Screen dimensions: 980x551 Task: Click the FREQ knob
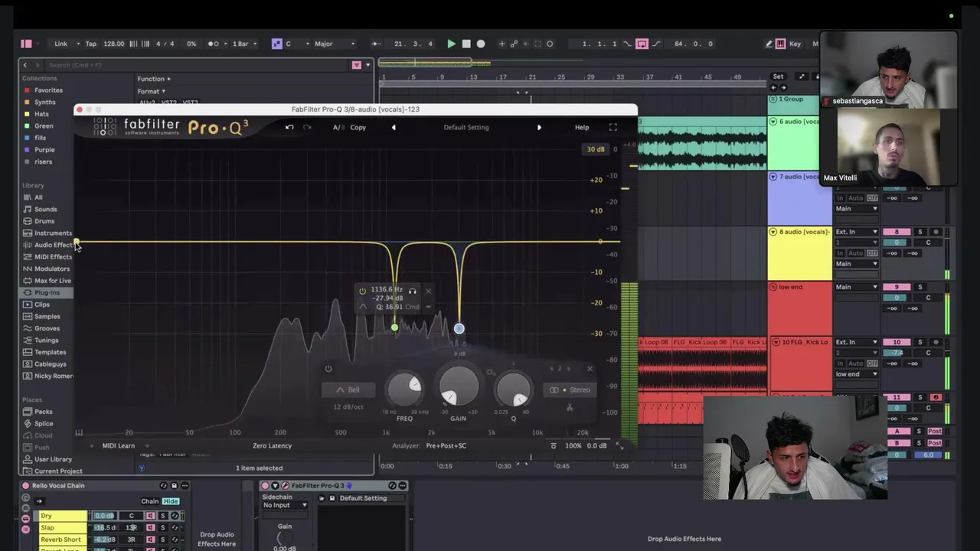(x=404, y=390)
